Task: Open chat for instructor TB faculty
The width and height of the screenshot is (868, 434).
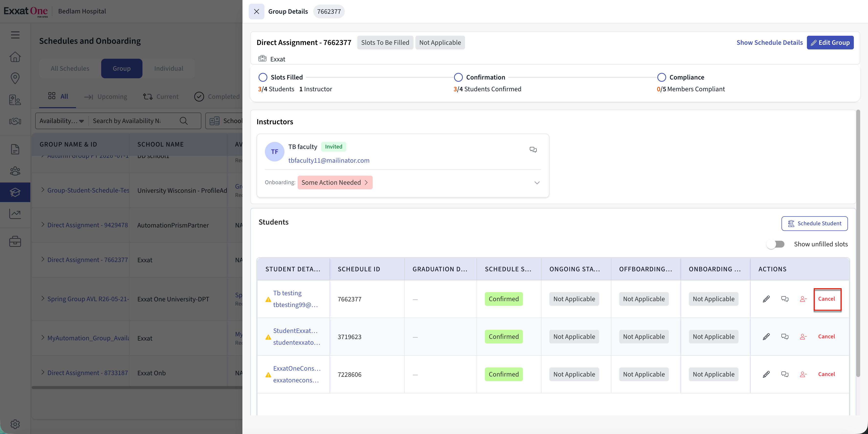Action: [x=533, y=149]
